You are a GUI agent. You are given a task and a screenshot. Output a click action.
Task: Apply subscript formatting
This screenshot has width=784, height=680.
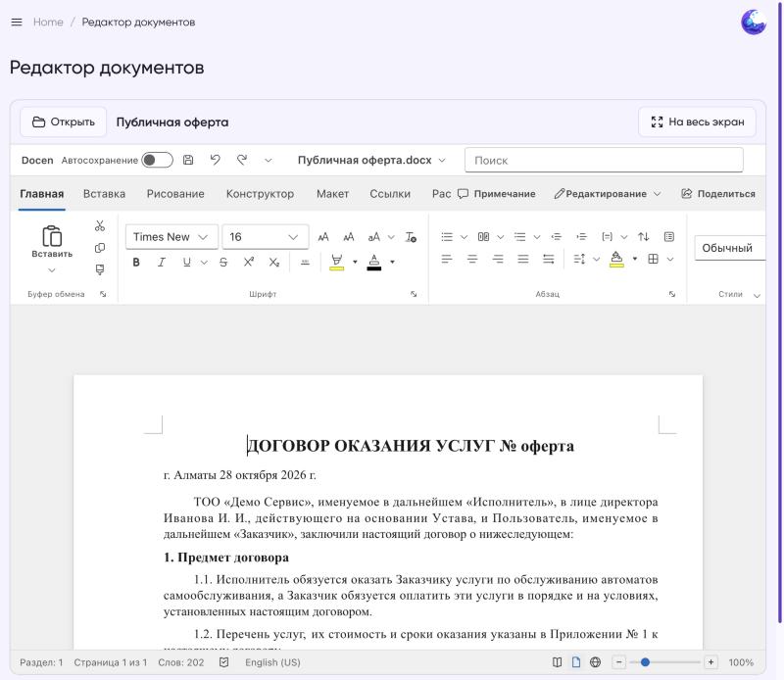click(x=274, y=262)
